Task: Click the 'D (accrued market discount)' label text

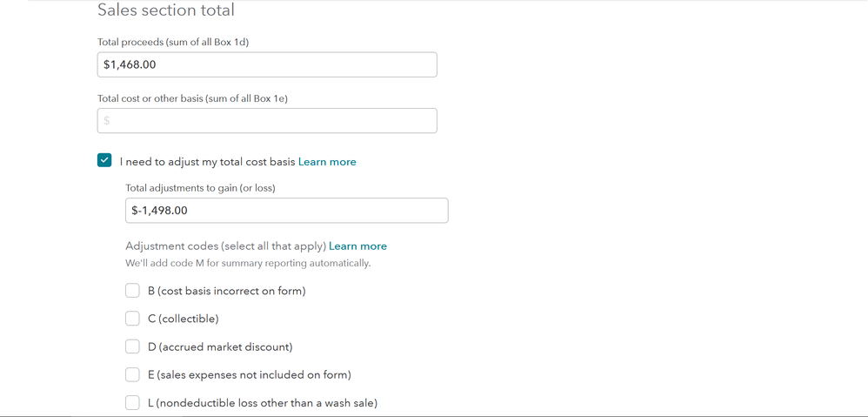Action: (220, 347)
